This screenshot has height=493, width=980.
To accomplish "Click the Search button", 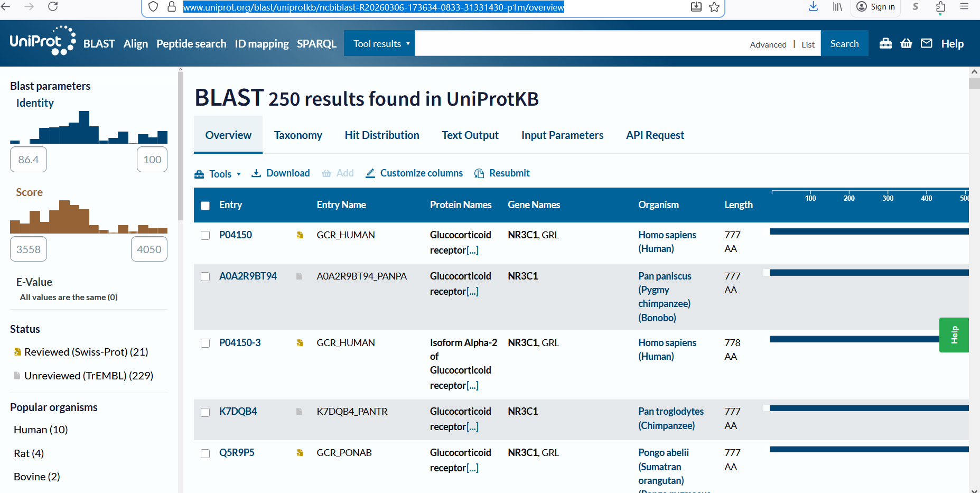I will click(x=844, y=43).
